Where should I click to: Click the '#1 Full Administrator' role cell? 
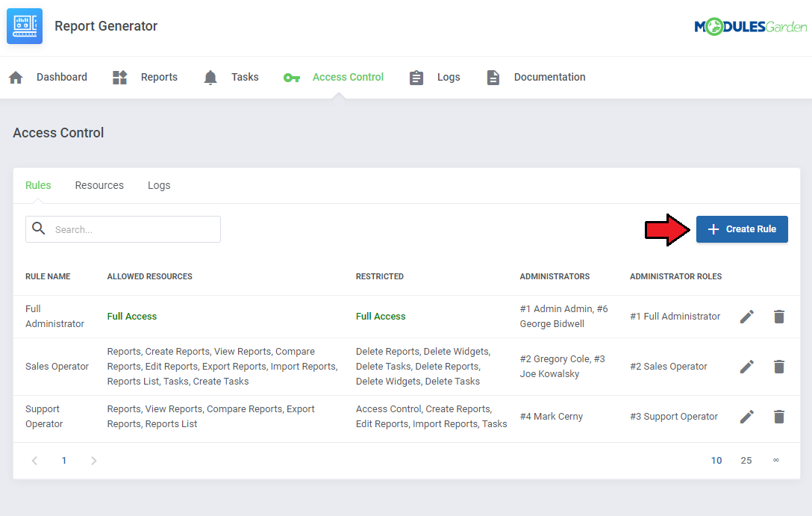[675, 317]
